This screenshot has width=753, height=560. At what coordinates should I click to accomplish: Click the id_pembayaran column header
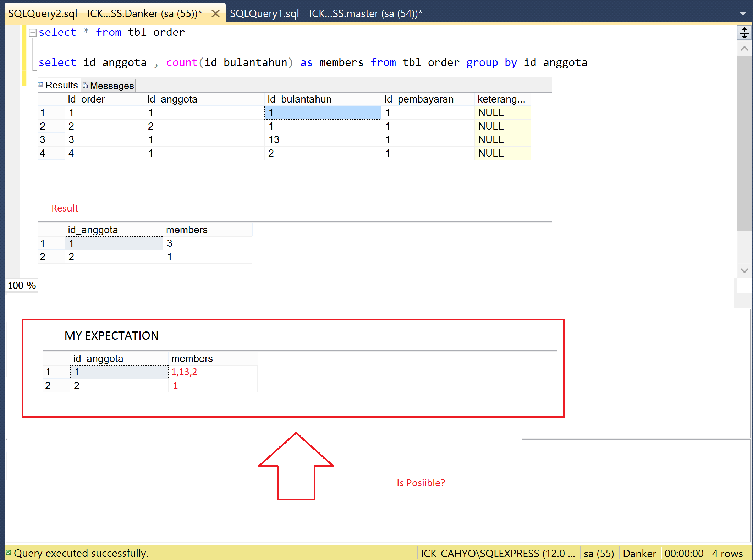point(419,99)
